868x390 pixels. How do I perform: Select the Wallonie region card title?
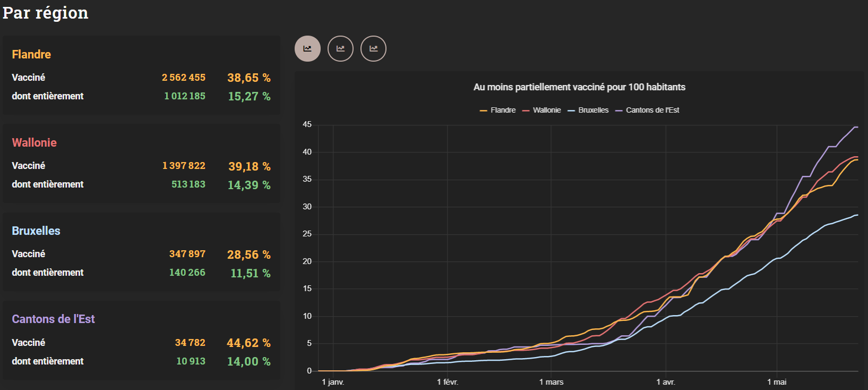[x=34, y=142]
